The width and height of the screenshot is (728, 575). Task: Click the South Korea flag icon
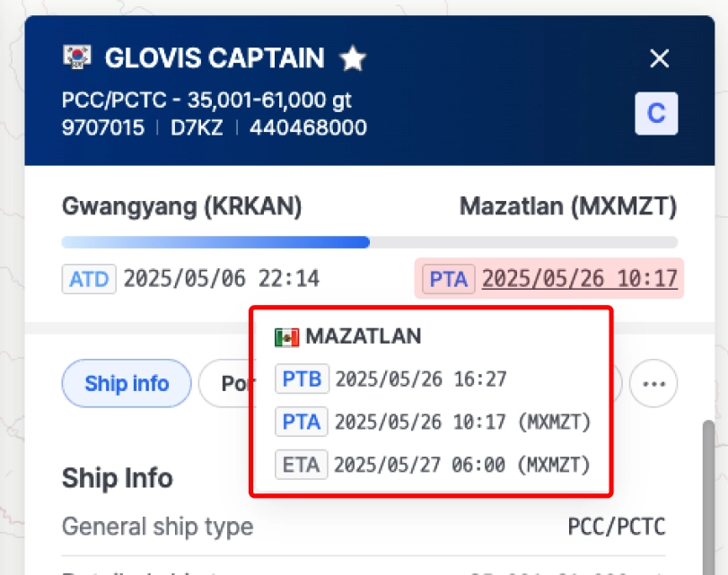(x=77, y=57)
